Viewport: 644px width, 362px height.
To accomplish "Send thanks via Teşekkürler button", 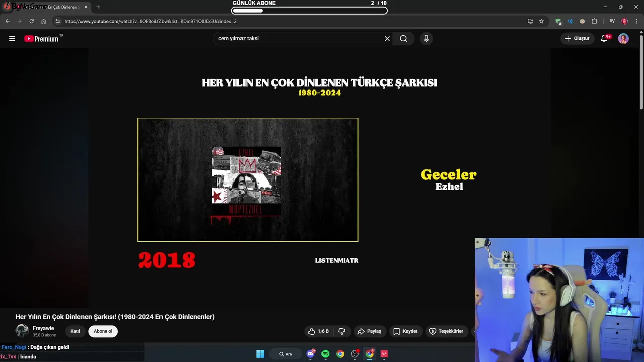I will pos(446,331).
